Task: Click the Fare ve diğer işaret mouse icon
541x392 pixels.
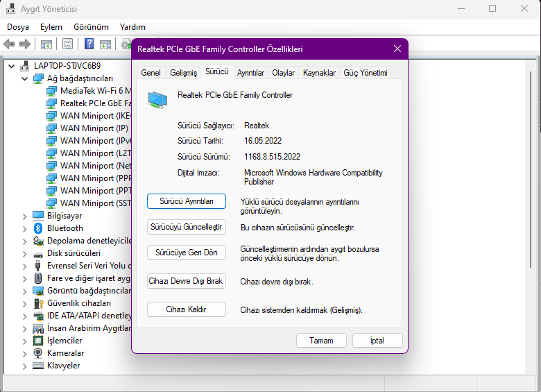Action: point(38,278)
